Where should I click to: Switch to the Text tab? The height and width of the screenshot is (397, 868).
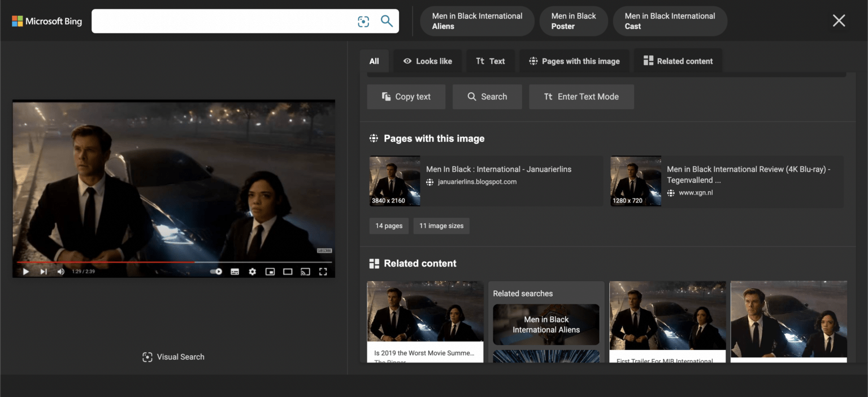click(x=490, y=61)
